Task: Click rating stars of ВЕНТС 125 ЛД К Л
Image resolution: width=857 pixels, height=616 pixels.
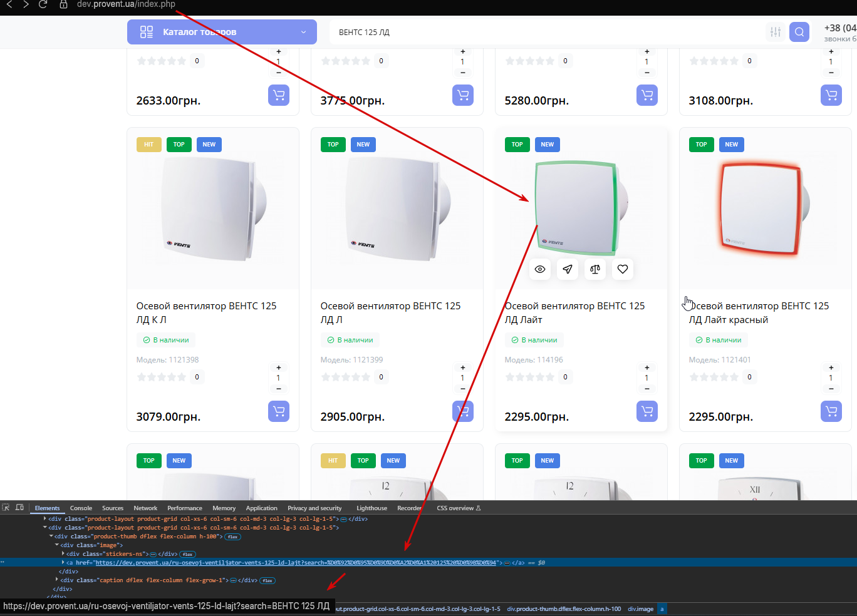Action: coord(162,377)
